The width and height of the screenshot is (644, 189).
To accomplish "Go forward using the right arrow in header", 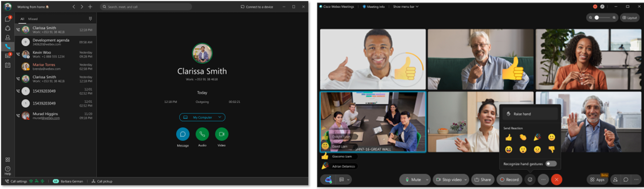I will (82, 7).
